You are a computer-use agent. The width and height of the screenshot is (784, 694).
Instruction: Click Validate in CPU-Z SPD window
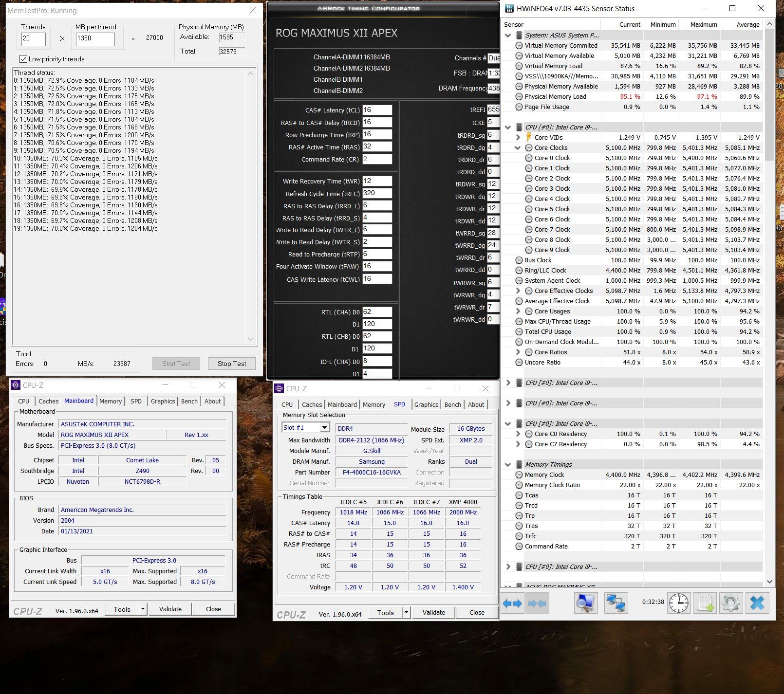click(433, 612)
